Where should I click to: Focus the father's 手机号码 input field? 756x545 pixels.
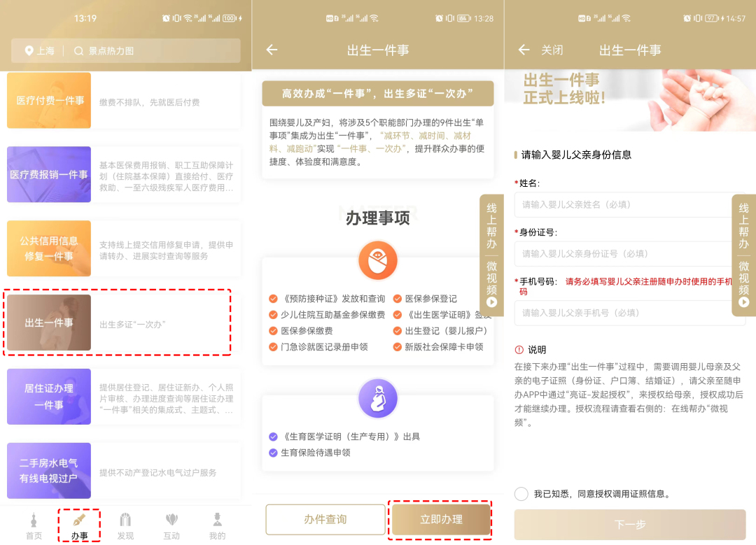click(629, 313)
